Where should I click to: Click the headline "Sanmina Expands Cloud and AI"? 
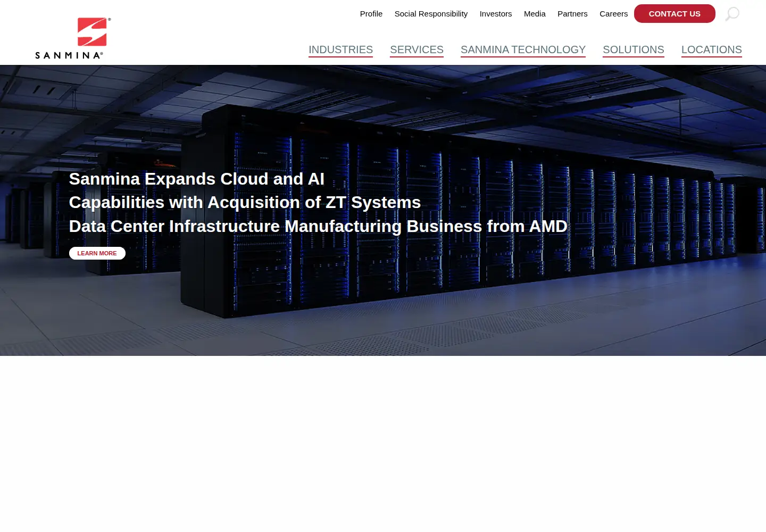[197, 179]
